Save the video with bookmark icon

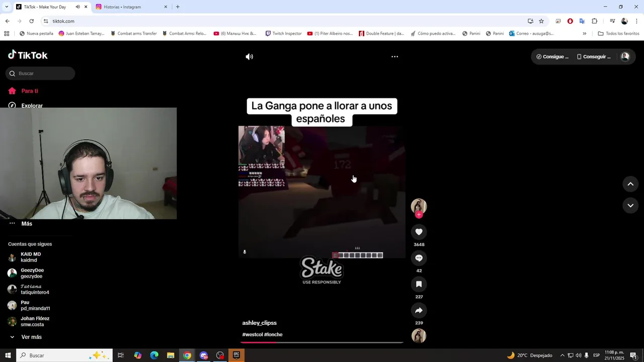(x=419, y=284)
